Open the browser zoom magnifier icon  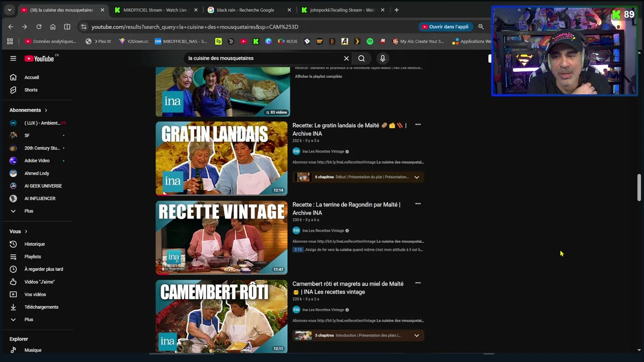pos(481,27)
